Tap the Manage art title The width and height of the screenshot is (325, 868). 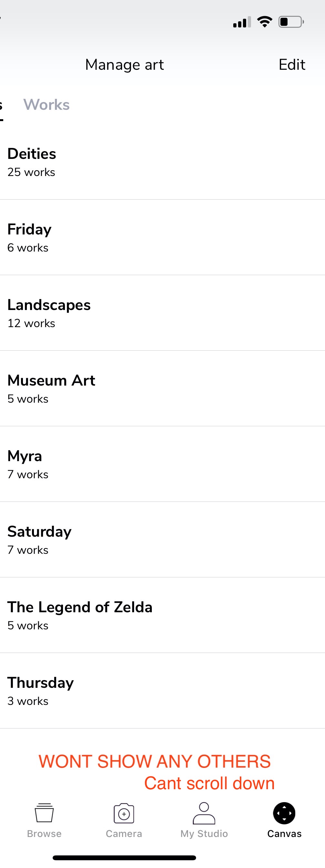point(124,65)
